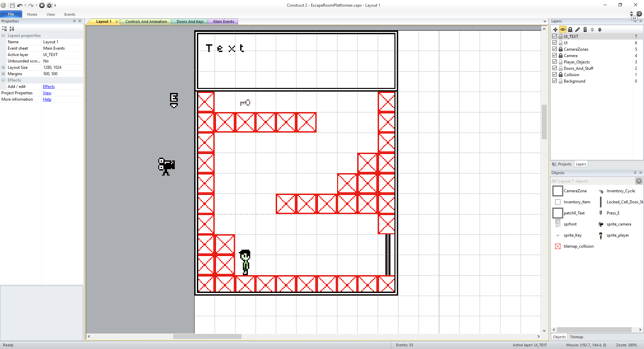Open quick access toolbar customize dropdown

55,5
